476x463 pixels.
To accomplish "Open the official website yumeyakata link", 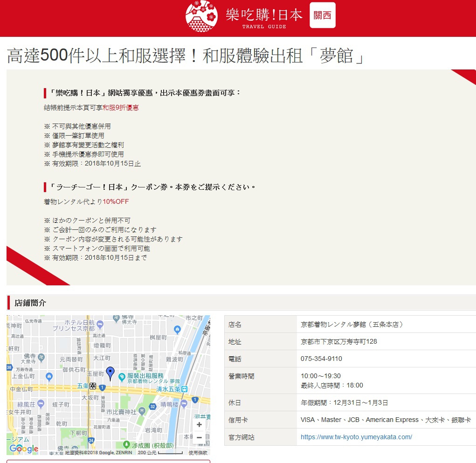I will click(356, 437).
